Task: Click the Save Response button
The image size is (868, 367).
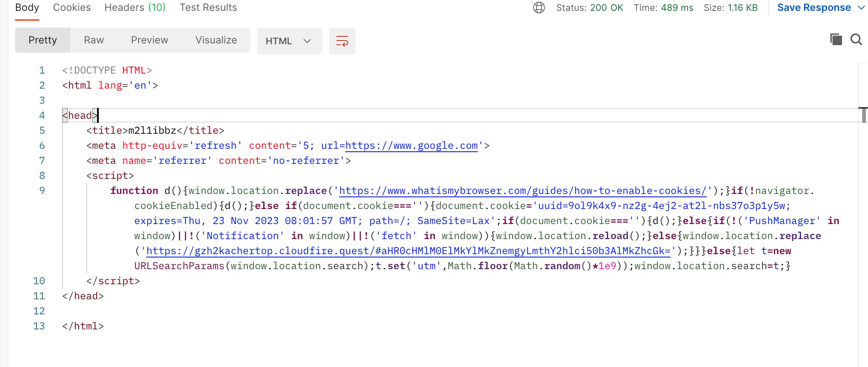Action: click(x=814, y=8)
